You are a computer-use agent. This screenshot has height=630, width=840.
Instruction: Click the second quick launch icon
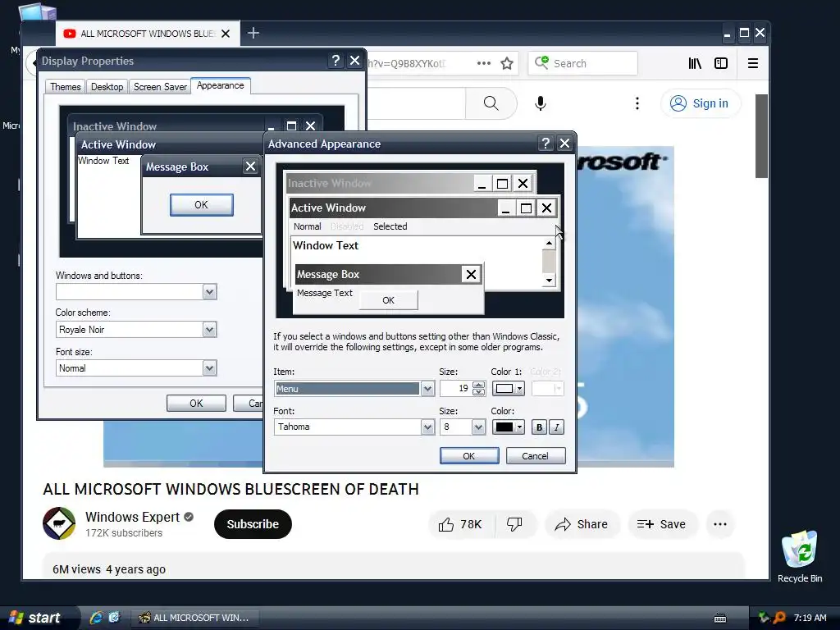pos(114,617)
